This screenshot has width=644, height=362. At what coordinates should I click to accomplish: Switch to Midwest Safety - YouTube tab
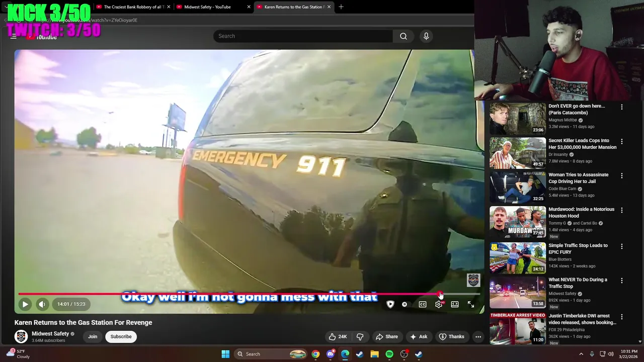pos(211,7)
